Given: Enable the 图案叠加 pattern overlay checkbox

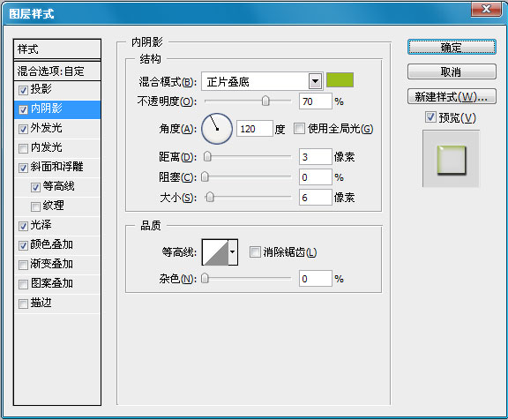Looking at the screenshot, I should (23, 284).
